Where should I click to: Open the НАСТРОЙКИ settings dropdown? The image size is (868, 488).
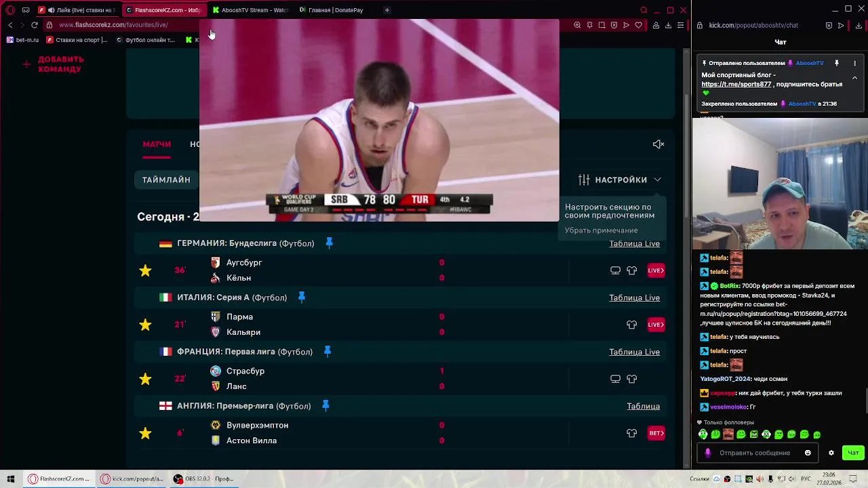(619, 180)
